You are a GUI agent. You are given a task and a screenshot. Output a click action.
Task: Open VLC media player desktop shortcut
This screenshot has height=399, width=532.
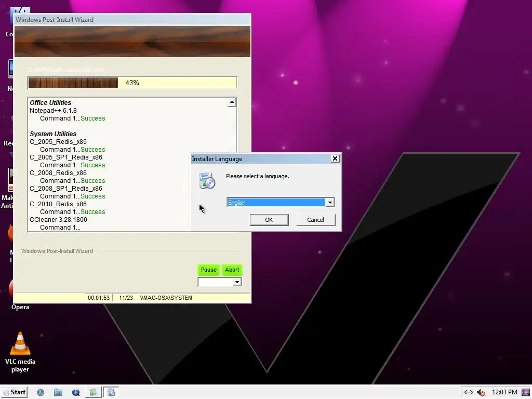(x=20, y=352)
